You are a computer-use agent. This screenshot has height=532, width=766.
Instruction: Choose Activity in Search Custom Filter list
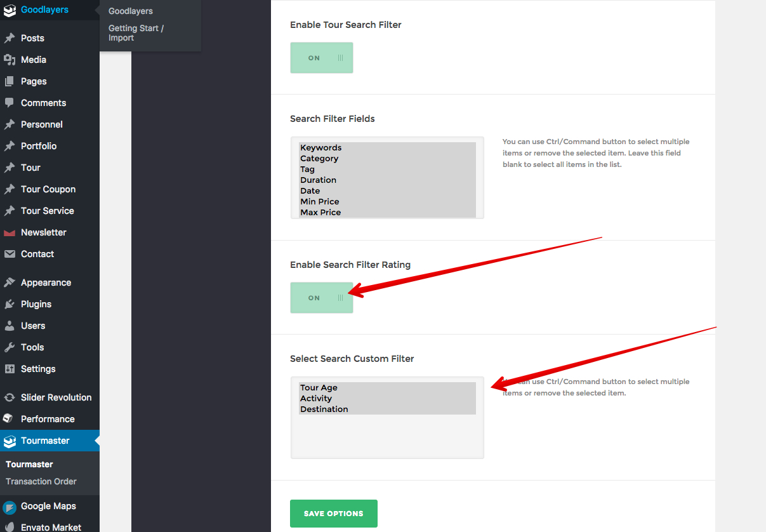click(316, 399)
